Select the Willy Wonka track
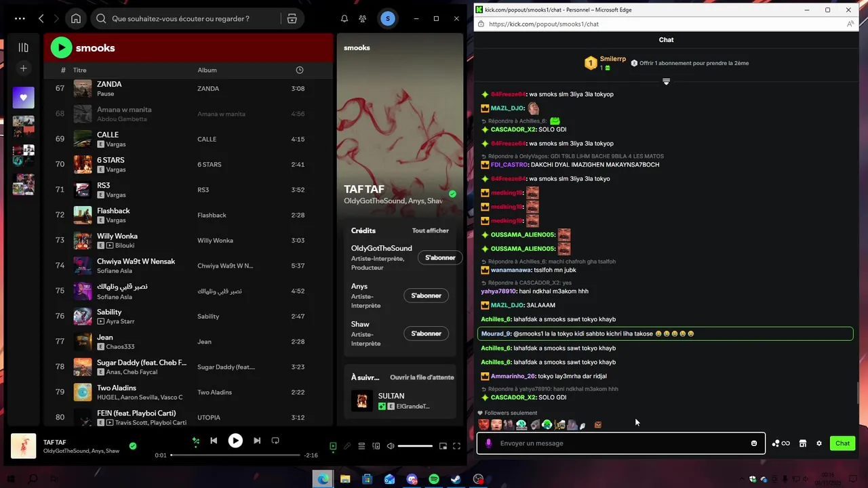Screen dimensions: 868x488 188,240
